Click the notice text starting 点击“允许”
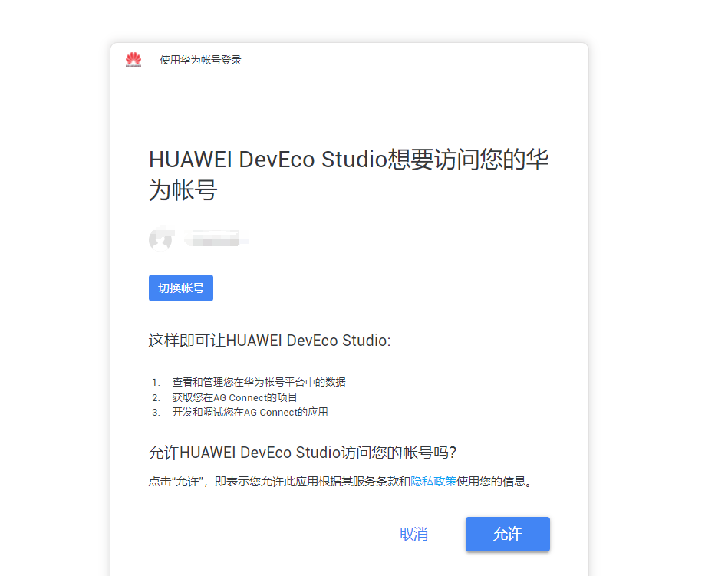Viewport: 728px width, 576px height. click(x=340, y=482)
